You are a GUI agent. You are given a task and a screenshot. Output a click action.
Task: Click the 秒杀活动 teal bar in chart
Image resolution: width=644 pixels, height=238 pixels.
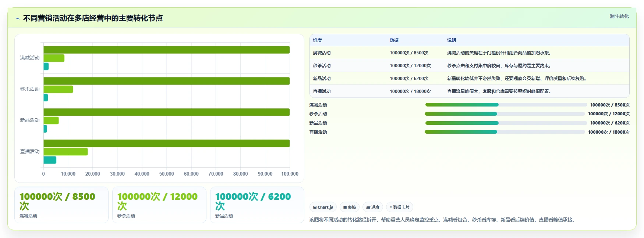(x=46, y=98)
